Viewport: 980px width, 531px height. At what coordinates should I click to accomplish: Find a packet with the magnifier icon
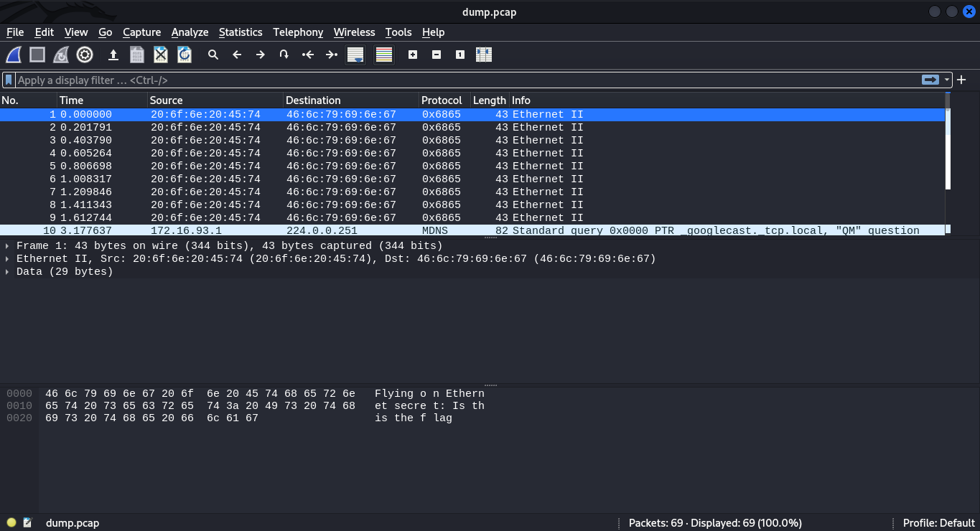213,55
